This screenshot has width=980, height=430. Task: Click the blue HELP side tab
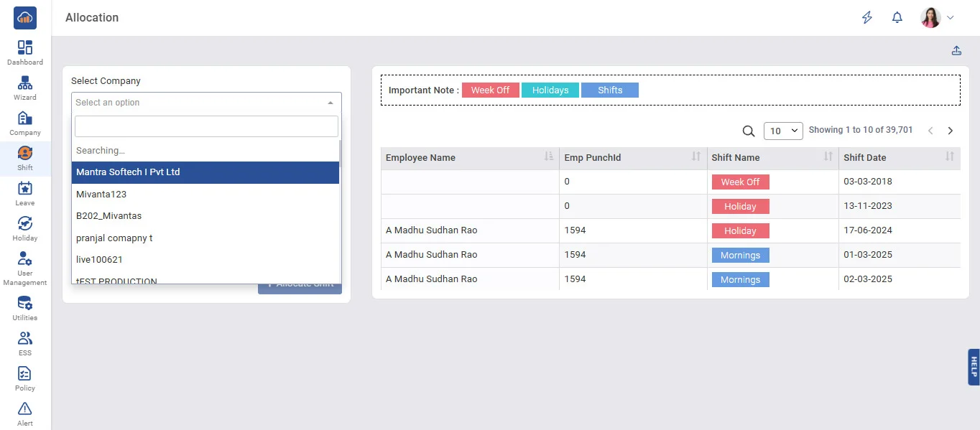pyautogui.click(x=974, y=367)
